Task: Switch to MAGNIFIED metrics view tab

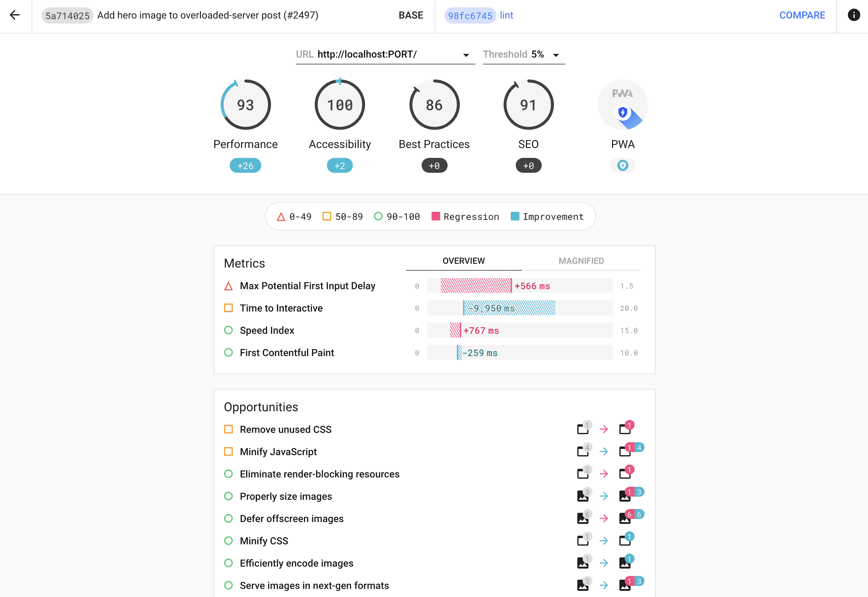Action: [x=581, y=260]
